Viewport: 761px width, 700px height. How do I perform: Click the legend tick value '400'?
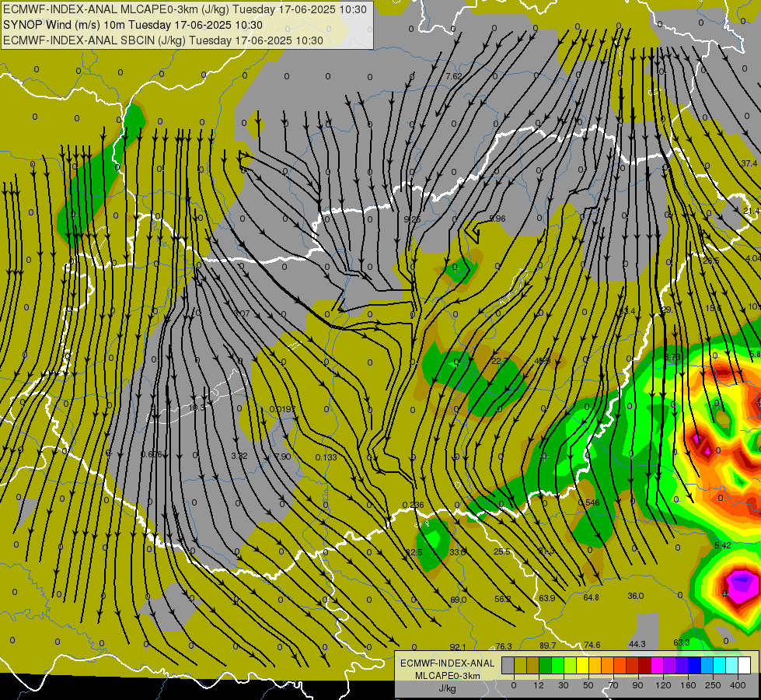point(737,685)
